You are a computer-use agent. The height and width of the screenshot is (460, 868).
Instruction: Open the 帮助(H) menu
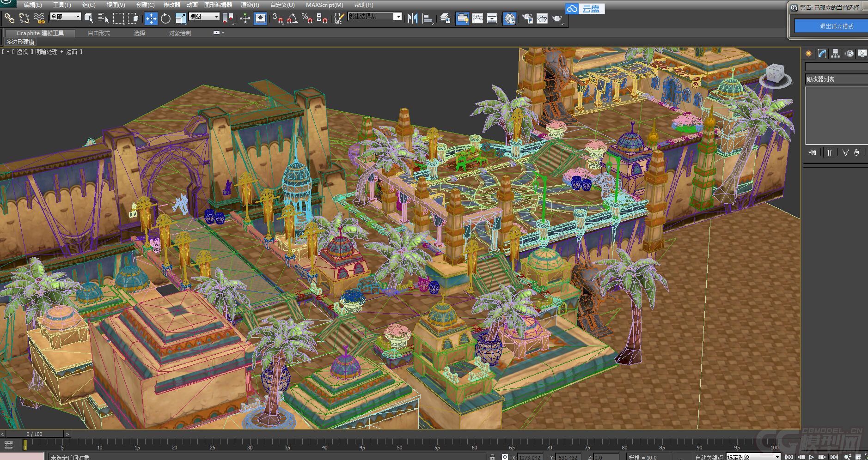tap(364, 5)
